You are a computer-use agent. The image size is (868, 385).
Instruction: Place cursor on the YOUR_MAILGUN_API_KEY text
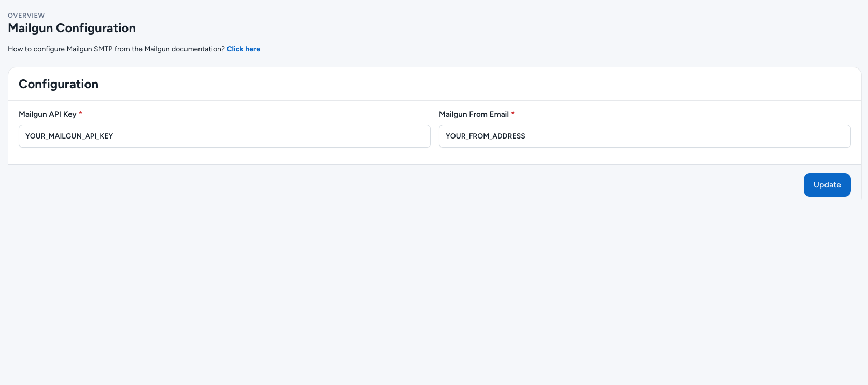point(69,136)
